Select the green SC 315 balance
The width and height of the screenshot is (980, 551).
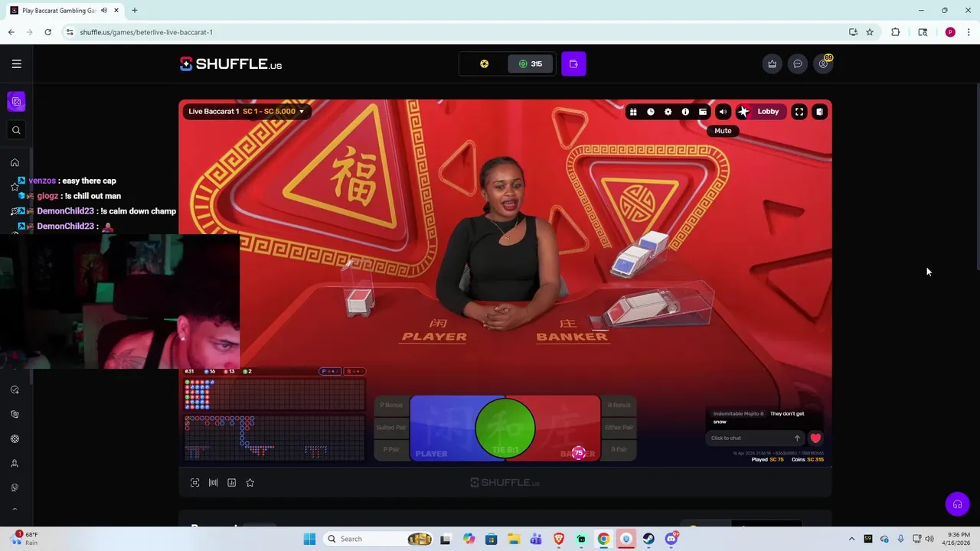coord(530,64)
